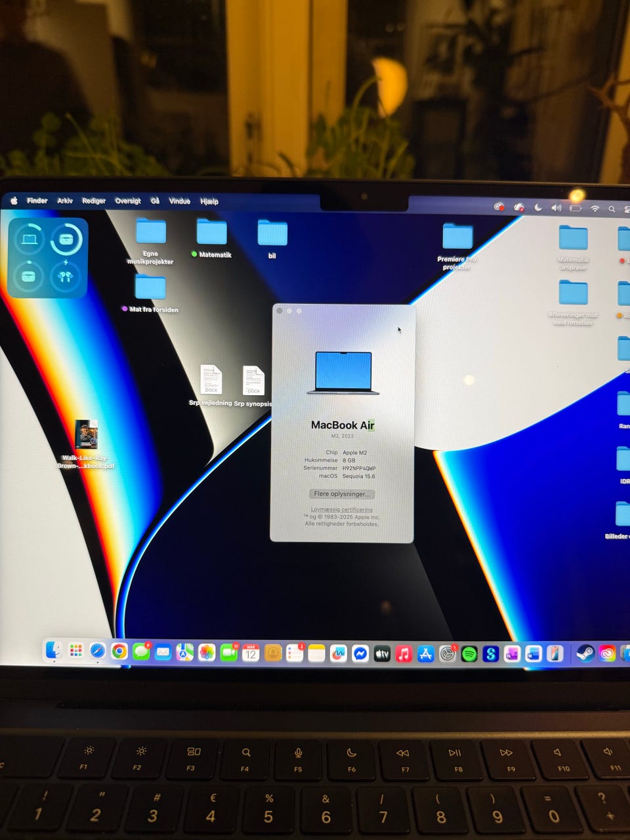Launch Apple TV from the Dock

(382, 654)
